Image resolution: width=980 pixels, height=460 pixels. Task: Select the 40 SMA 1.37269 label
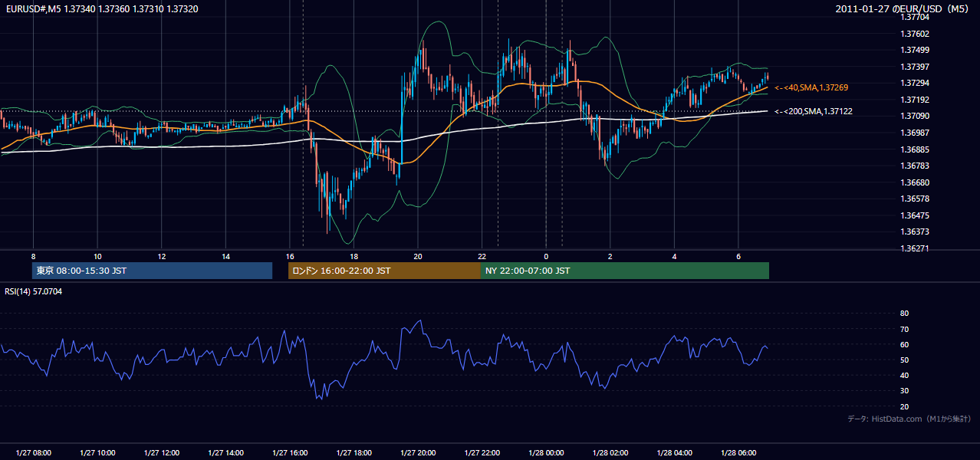pos(811,88)
